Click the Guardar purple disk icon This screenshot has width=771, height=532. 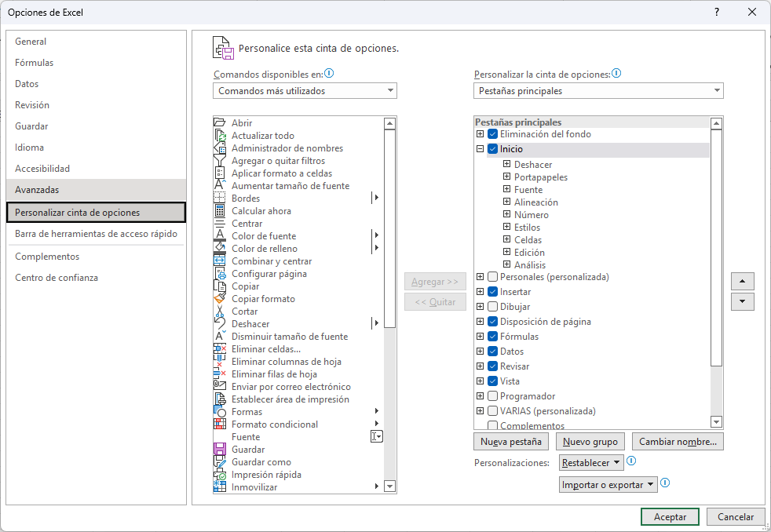click(x=219, y=449)
